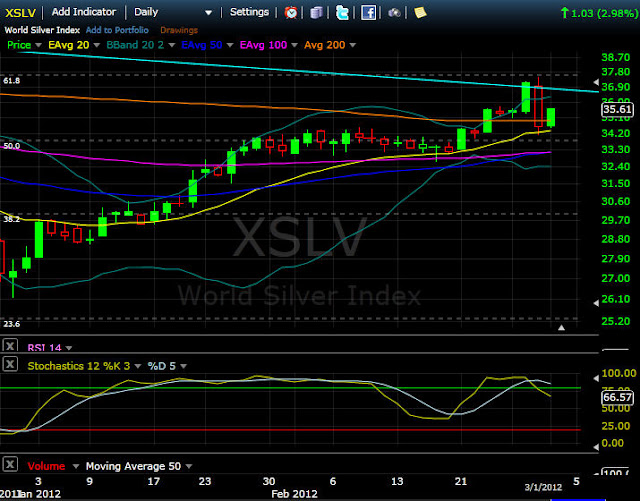Open the yellow sticky note icon
The image size is (640, 501).
tap(420, 12)
